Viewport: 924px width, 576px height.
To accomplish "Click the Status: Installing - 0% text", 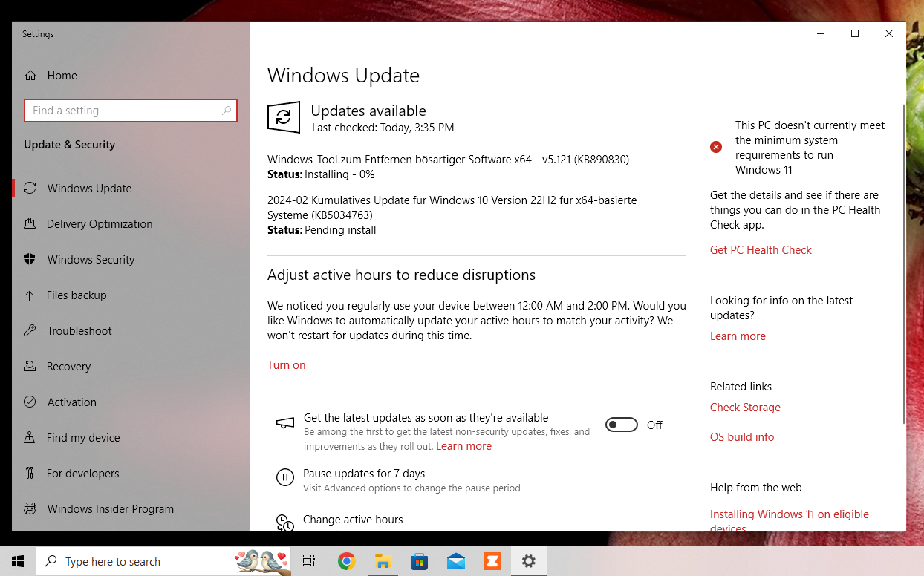I will 321,174.
